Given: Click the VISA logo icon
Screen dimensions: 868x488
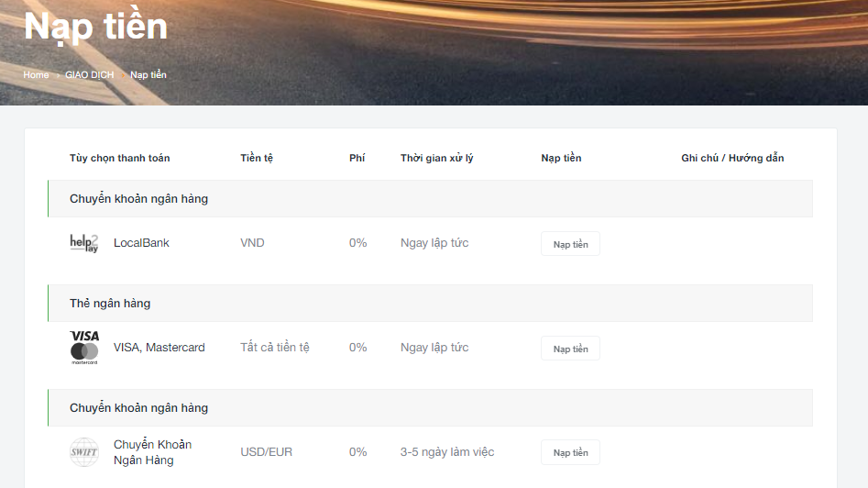Looking at the screenshot, I should [84, 337].
